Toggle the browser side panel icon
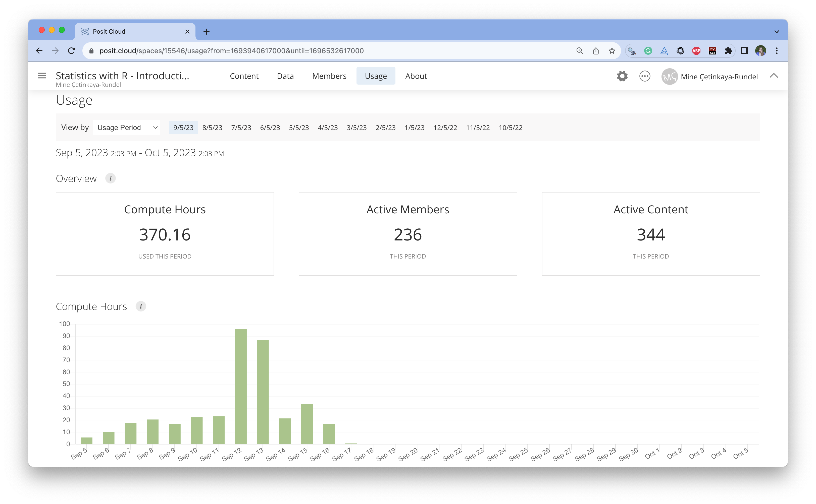This screenshot has width=816, height=504. point(744,51)
